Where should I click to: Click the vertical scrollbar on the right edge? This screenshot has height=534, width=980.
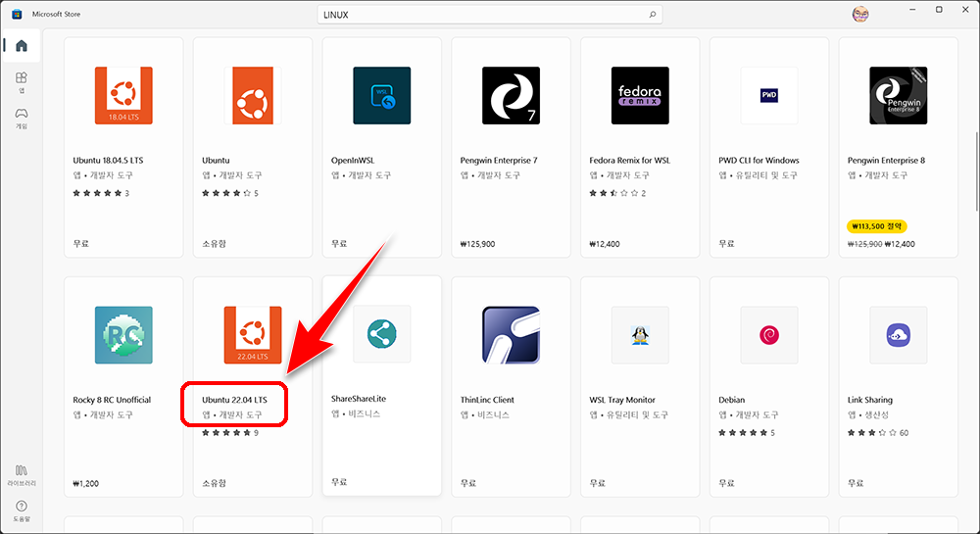coord(976,171)
